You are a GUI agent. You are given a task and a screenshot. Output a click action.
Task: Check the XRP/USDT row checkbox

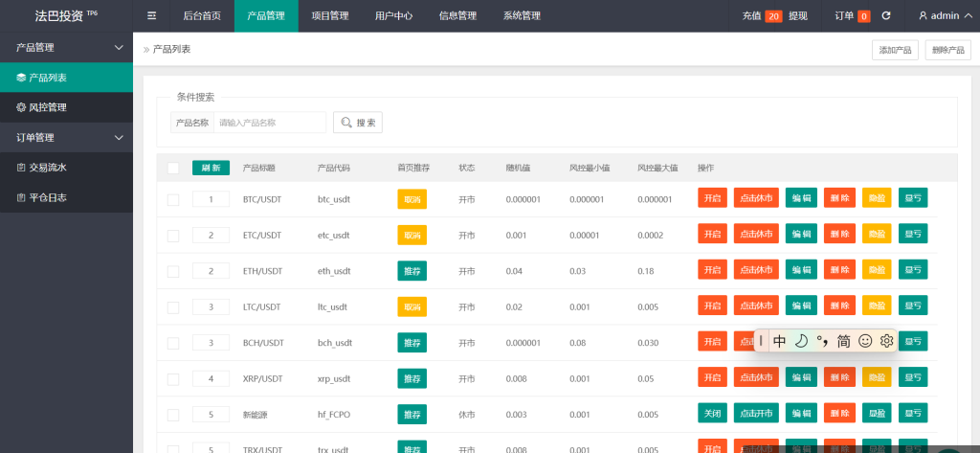click(x=173, y=378)
